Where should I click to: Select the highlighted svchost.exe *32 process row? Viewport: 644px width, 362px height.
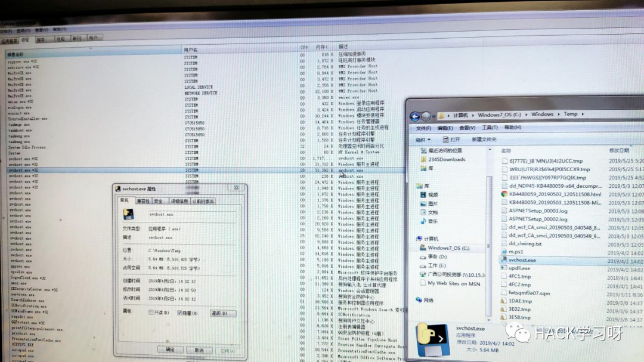pyautogui.click(x=205, y=170)
